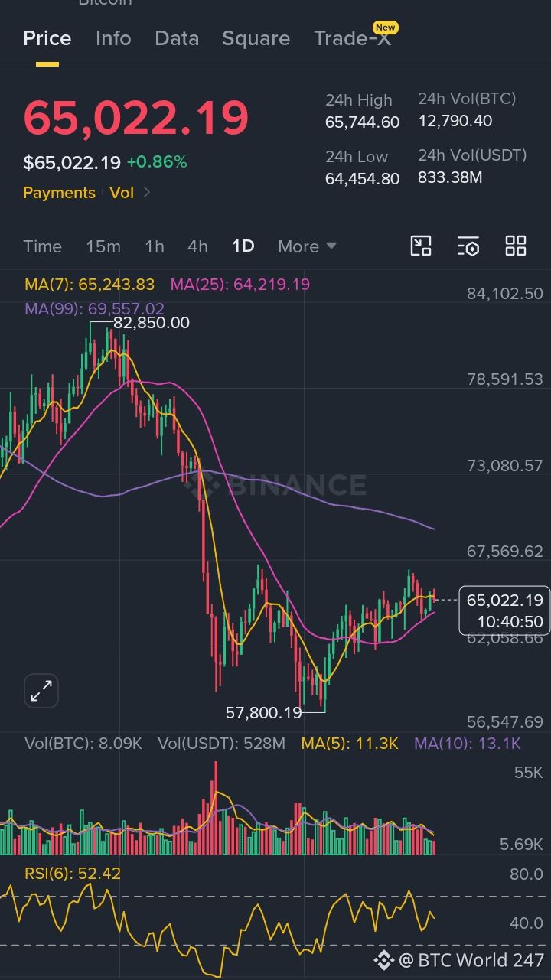Viewport: 551px width, 980px height.
Task: Switch to the Info tab
Action: point(113,38)
